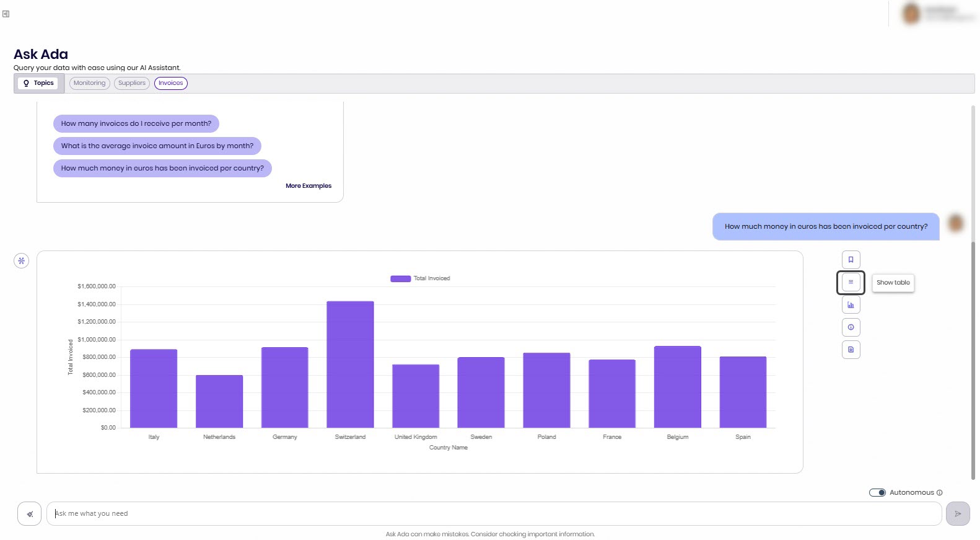Click the info icon beside Autonomous
This screenshot has height=540, width=980.
[940, 492]
